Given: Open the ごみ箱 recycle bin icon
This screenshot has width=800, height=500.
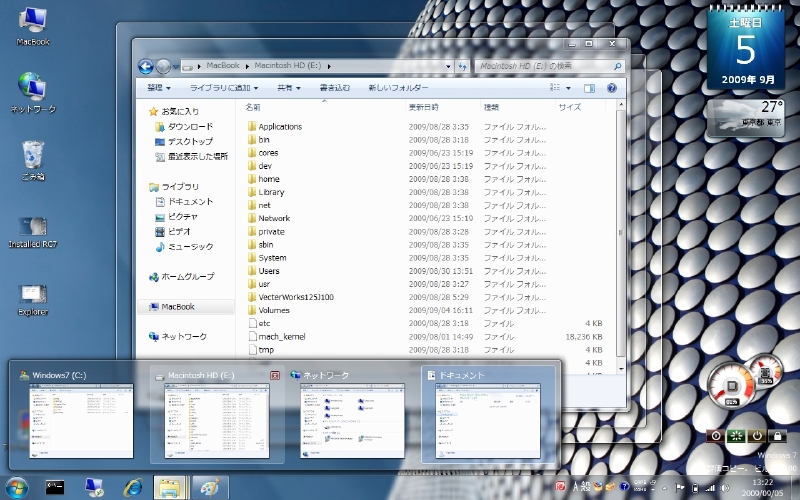Looking at the screenshot, I should pyautogui.click(x=33, y=160).
